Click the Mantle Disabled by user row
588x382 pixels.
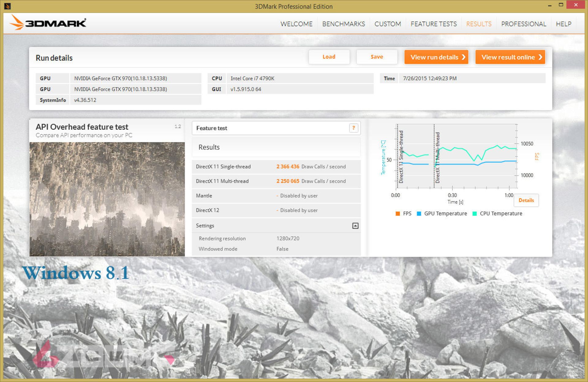coord(276,196)
